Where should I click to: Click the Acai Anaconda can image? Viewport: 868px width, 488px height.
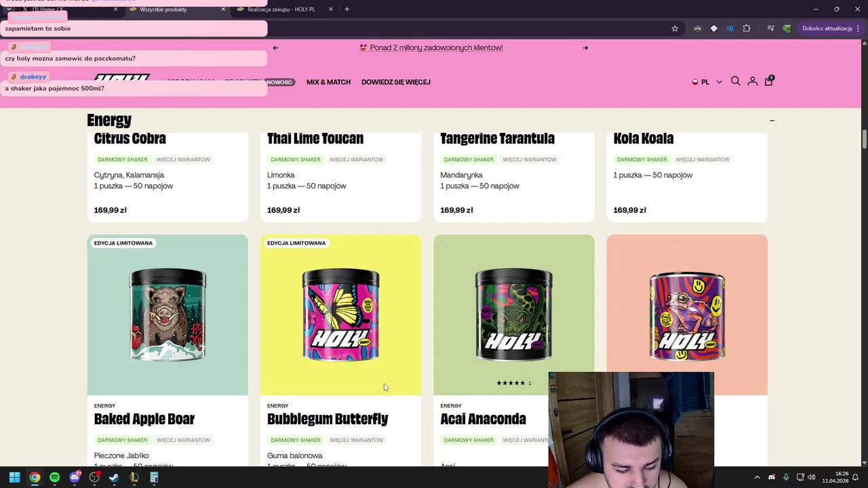(513, 314)
